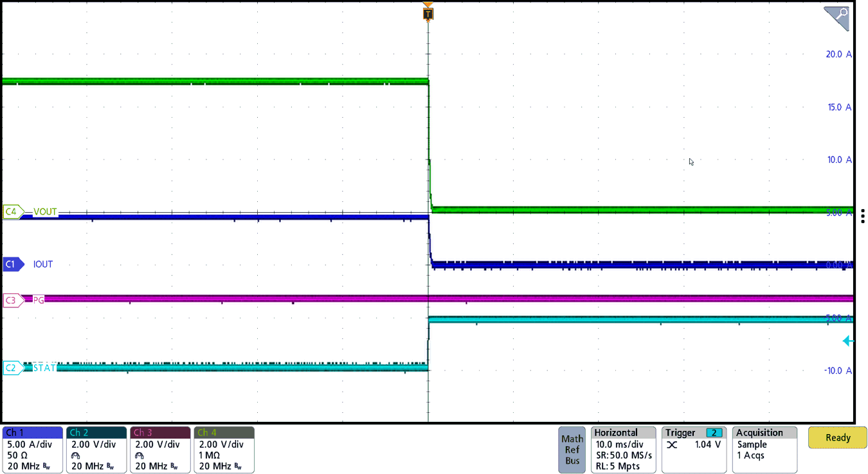Click the yellow Ready button
868x474 pixels.
(x=837, y=437)
